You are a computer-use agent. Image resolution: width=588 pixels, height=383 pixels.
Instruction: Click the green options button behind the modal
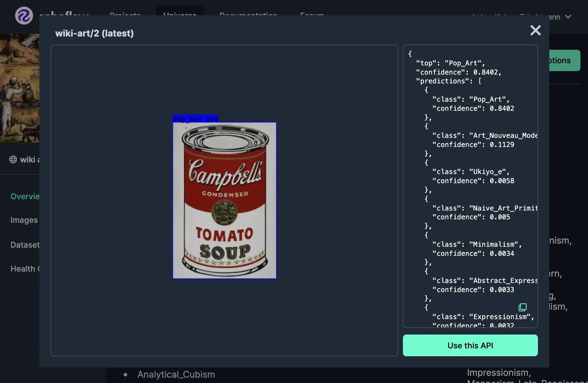(565, 60)
